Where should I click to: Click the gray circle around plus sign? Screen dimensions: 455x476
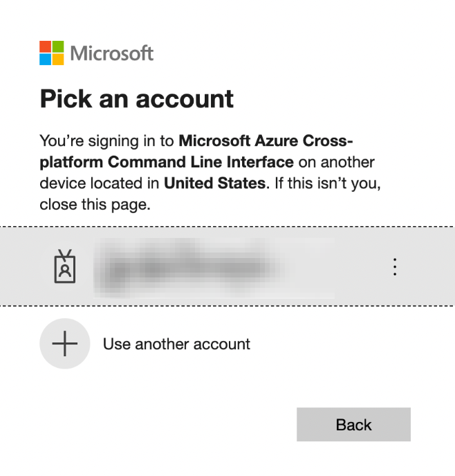coord(65,344)
